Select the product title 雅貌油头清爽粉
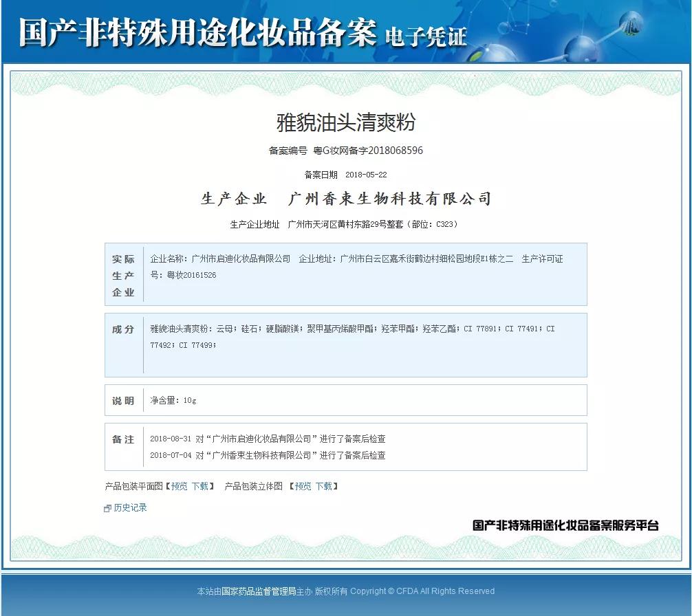The height and width of the screenshot is (616, 692). coord(346,121)
